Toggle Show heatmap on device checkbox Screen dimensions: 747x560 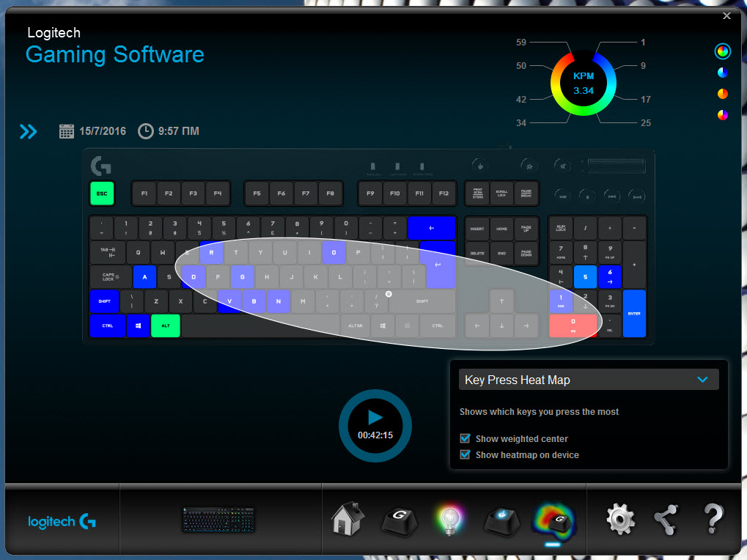(465, 454)
